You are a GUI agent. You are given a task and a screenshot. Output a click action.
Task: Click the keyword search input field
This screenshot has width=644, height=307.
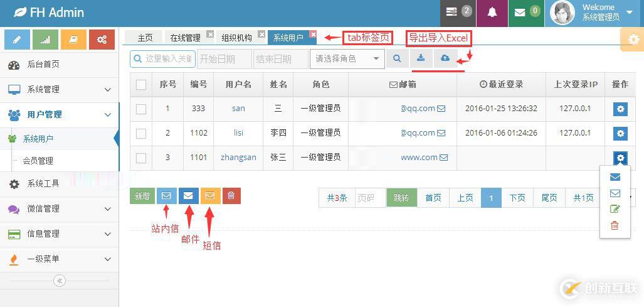point(162,59)
